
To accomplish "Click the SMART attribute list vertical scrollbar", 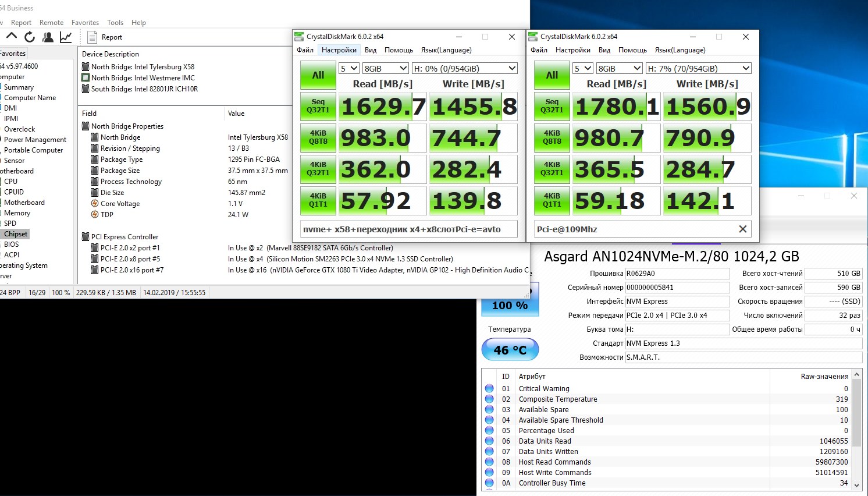I will pyautogui.click(x=856, y=429).
